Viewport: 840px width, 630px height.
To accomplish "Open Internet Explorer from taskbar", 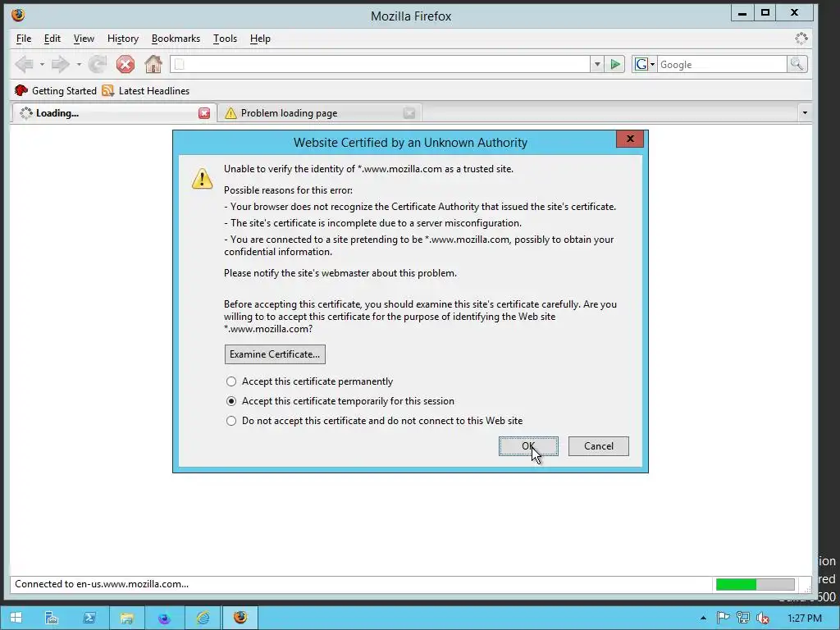I will point(203,618).
